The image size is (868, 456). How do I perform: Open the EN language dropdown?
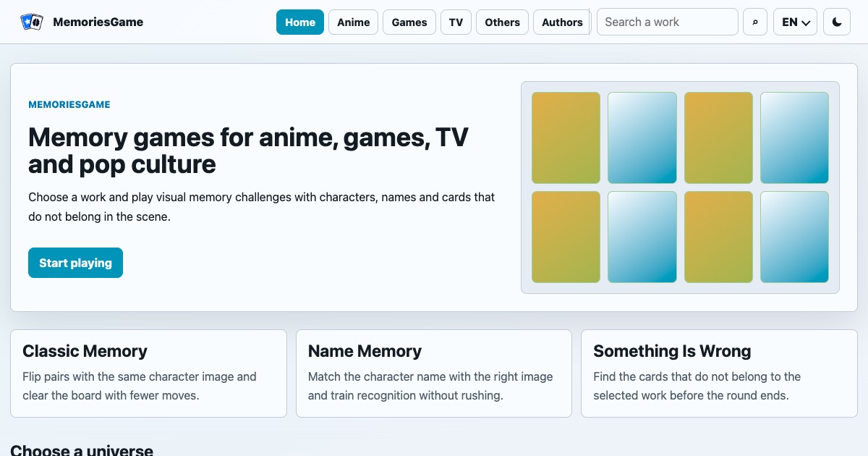[x=796, y=22]
